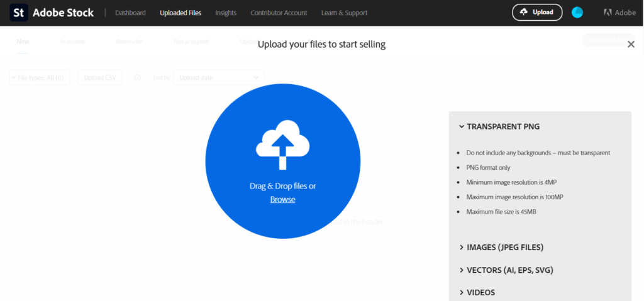Open the Upload date sort dropdown
This screenshot has width=644, height=301.
tap(218, 77)
